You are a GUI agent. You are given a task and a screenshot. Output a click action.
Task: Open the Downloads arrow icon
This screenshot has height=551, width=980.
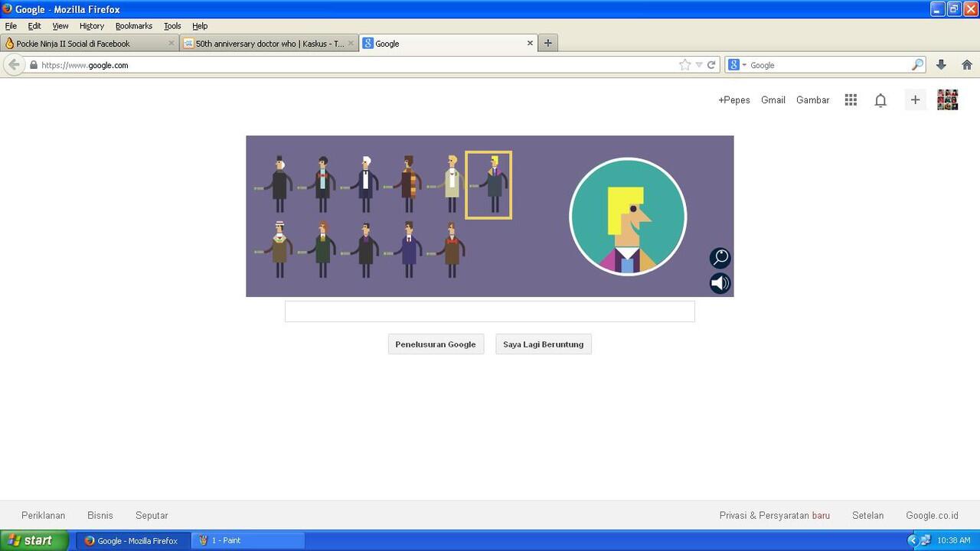[941, 65]
